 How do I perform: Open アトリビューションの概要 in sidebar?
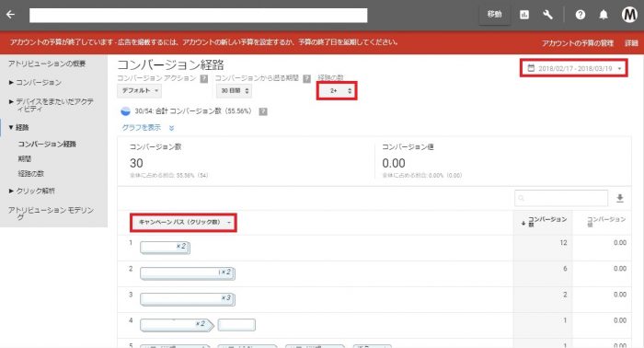(x=47, y=64)
